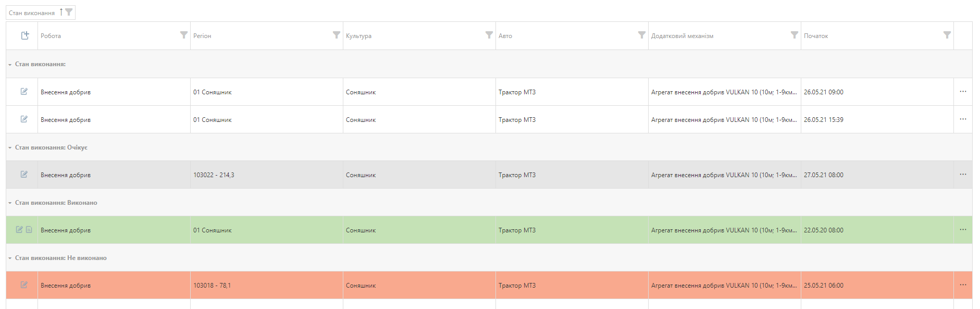The width and height of the screenshot is (980, 309).
Task: Collapse the Стан виконання: Очікує group
Action: click(x=10, y=148)
